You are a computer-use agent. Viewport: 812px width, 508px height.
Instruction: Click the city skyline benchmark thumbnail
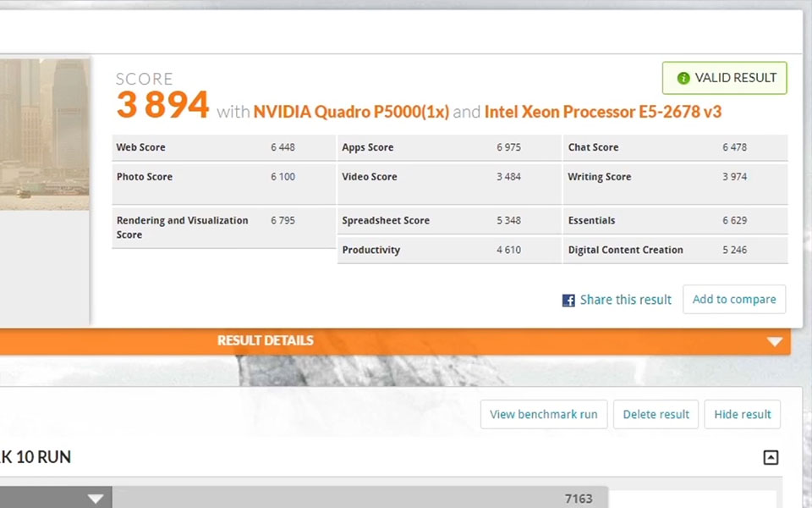pos(45,135)
